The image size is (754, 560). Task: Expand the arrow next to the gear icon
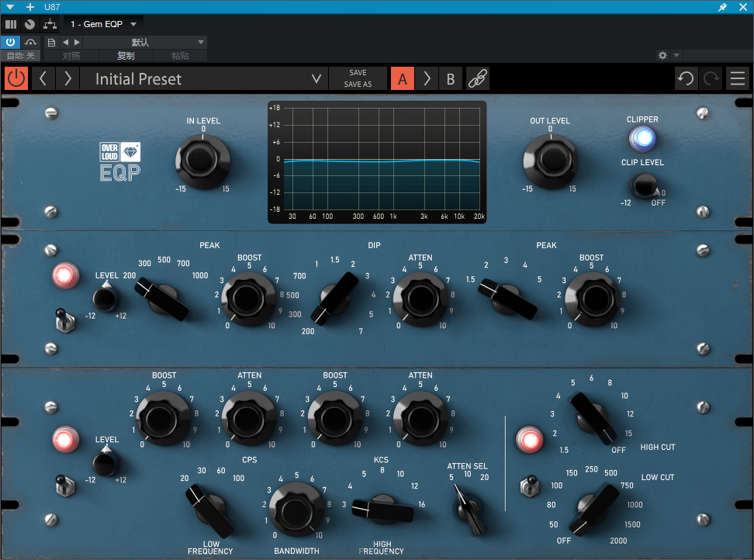pyautogui.click(x=676, y=55)
